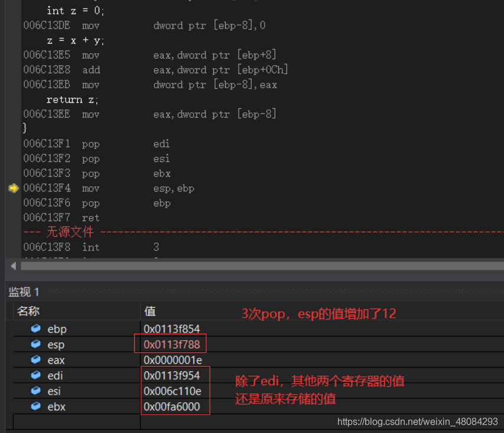Select the esi watch name
The image size is (504, 433).
pyautogui.click(x=54, y=391)
